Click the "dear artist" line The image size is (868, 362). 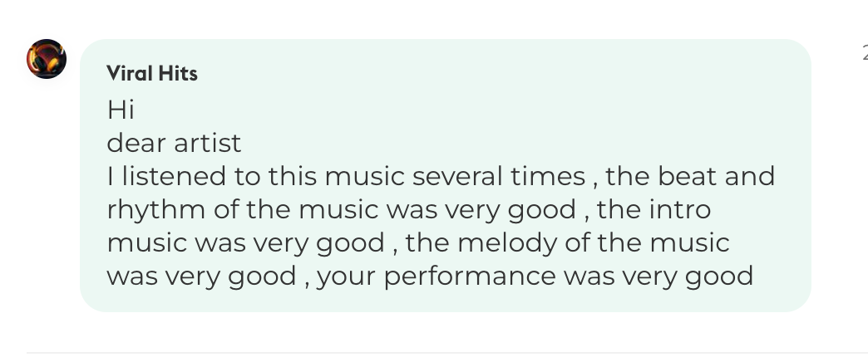pos(174,143)
